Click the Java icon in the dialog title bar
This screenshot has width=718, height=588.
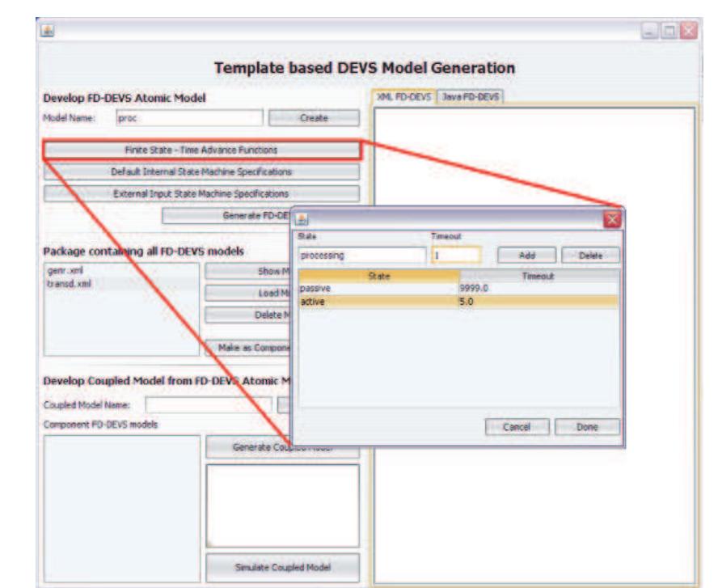(302, 219)
